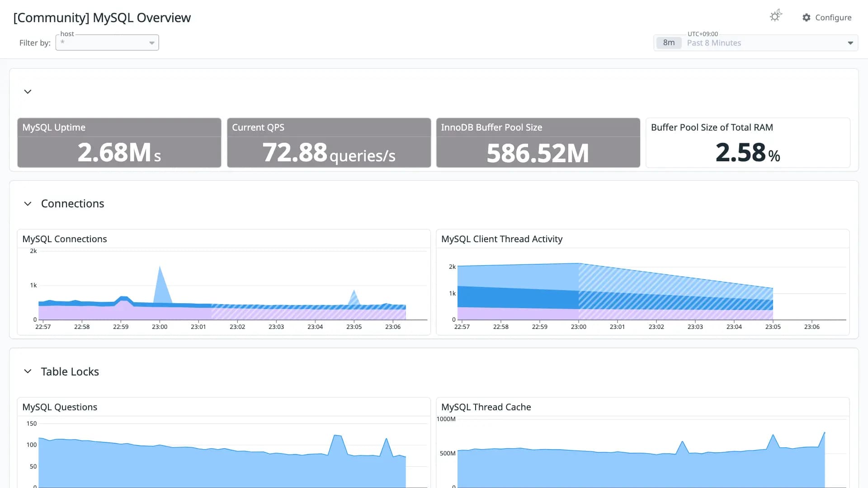This screenshot has height=488, width=868.
Task: Click the Buffer Pool Size of Total RAM title
Action: (712, 127)
